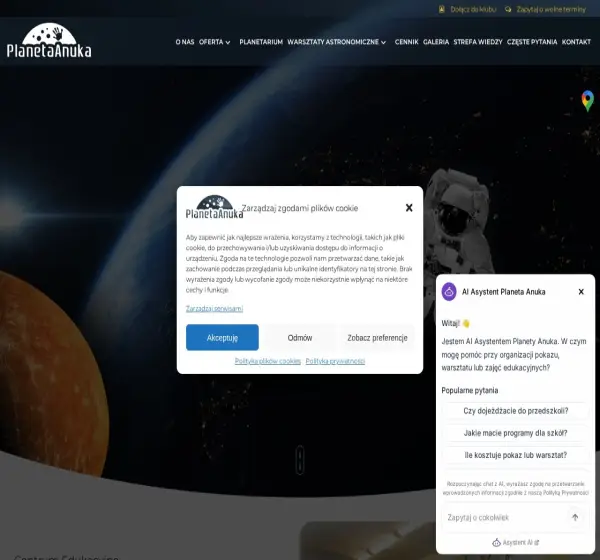Click the Zapytaj o wolne terminy link

[x=551, y=9]
